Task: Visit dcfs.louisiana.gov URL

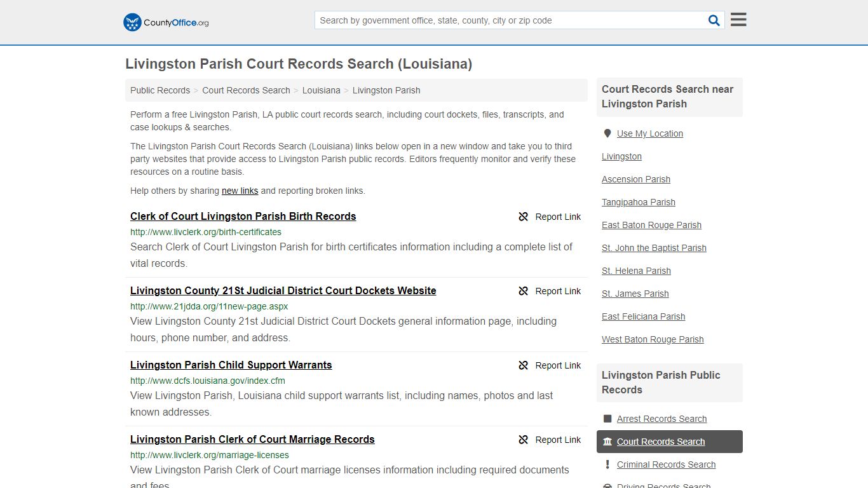Action: 208,381
